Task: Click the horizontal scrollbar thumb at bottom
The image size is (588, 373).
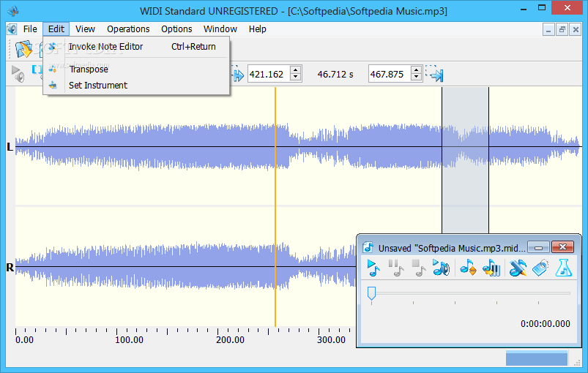Action: [x=536, y=358]
